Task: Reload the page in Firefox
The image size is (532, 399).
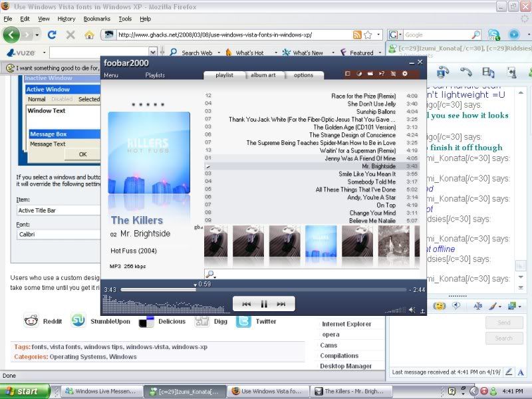Action: click(52, 35)
